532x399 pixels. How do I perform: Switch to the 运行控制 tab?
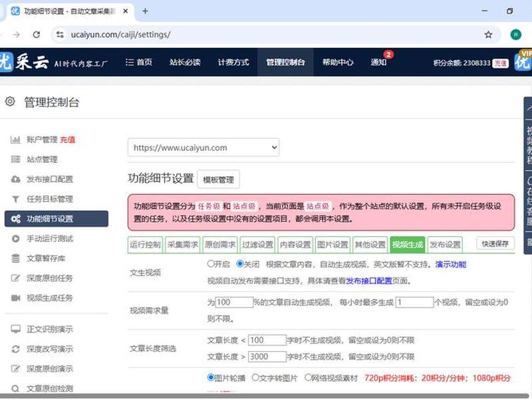point(145,245)
